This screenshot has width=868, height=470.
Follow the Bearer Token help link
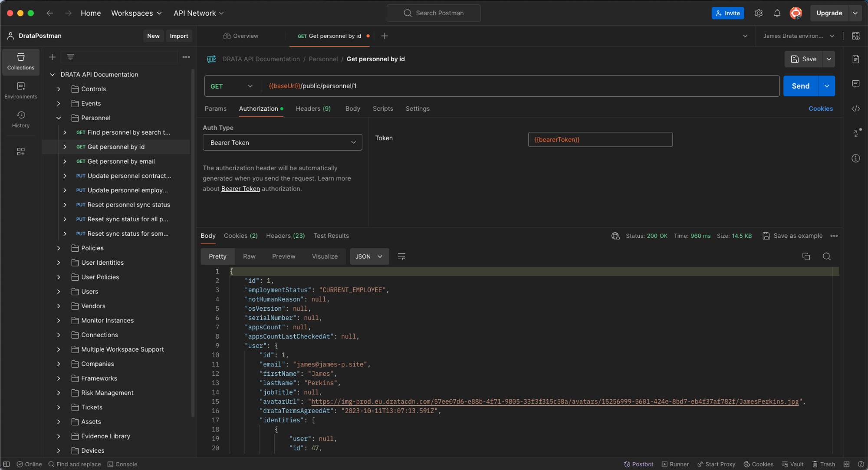click(240, 189)
